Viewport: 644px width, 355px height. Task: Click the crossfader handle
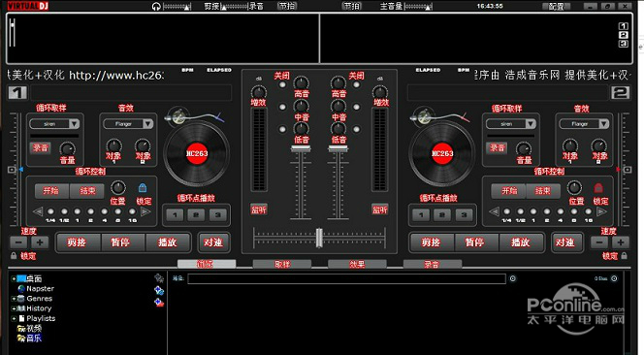(319, 238)
